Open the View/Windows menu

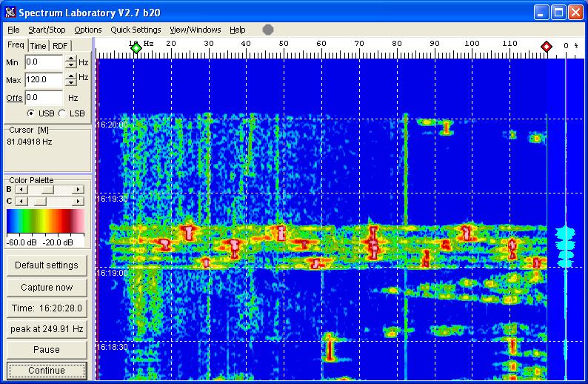[x=195, y=30]
